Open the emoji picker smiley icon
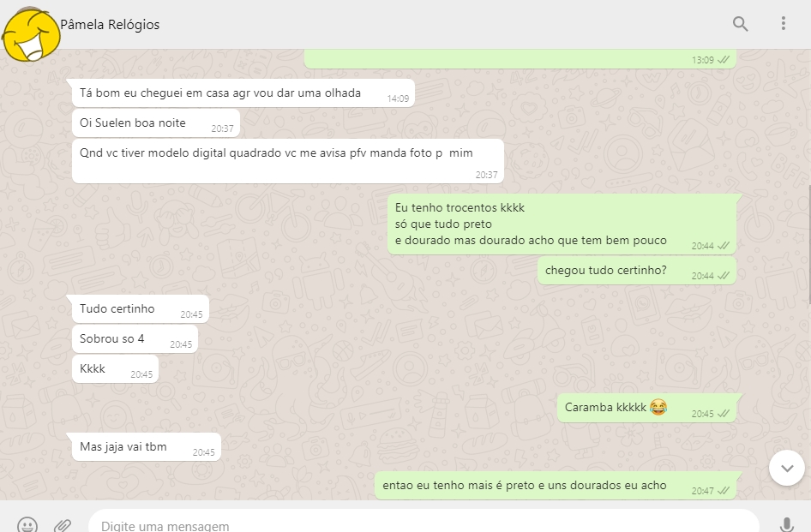The image size is (811, 532). [27, 525]
